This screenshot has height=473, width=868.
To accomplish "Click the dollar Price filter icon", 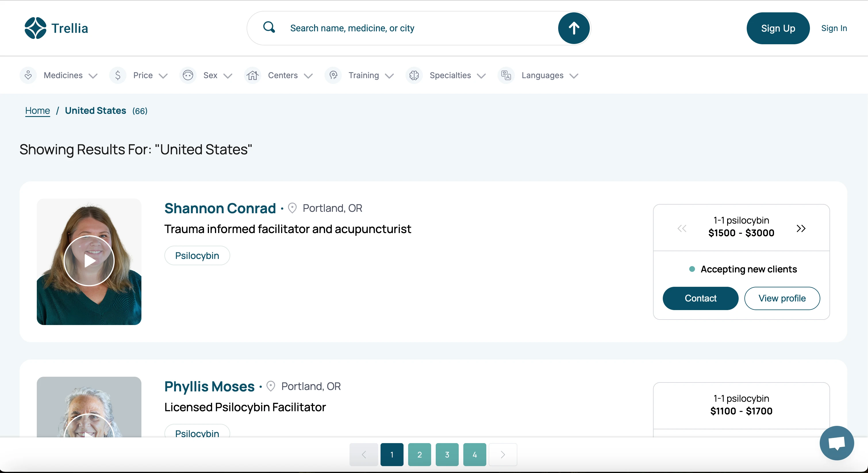I will 118,75.
